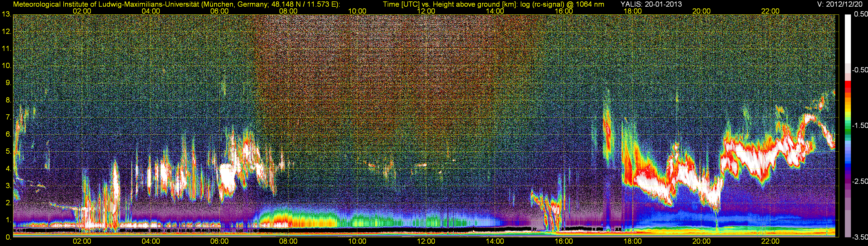This screenshot has height=246, width=868.
Task: Click 08:00 on the lower time axis
Action: 288,241
